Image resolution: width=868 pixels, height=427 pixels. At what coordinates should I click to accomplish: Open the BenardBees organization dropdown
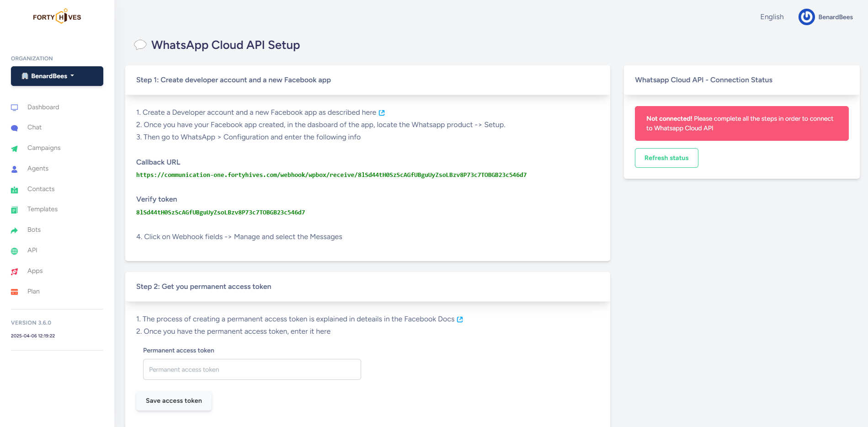(57, 76)
